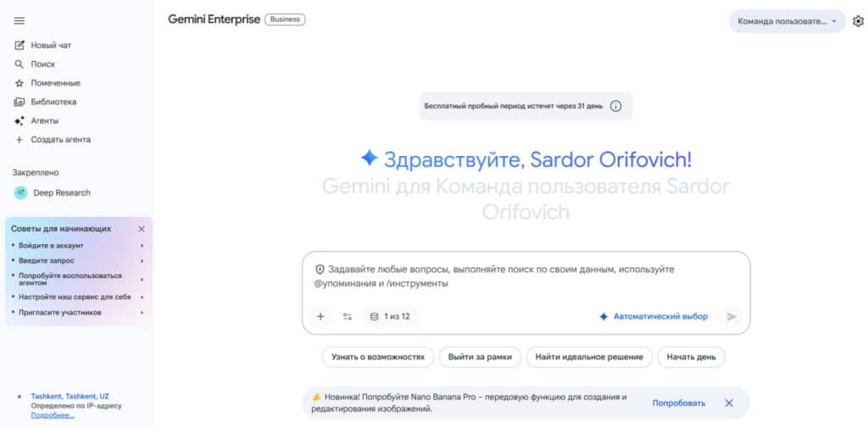Close the Nano Banana Pro banner
The width and height of the screenshot is (868, 428).
click(729, 403)
